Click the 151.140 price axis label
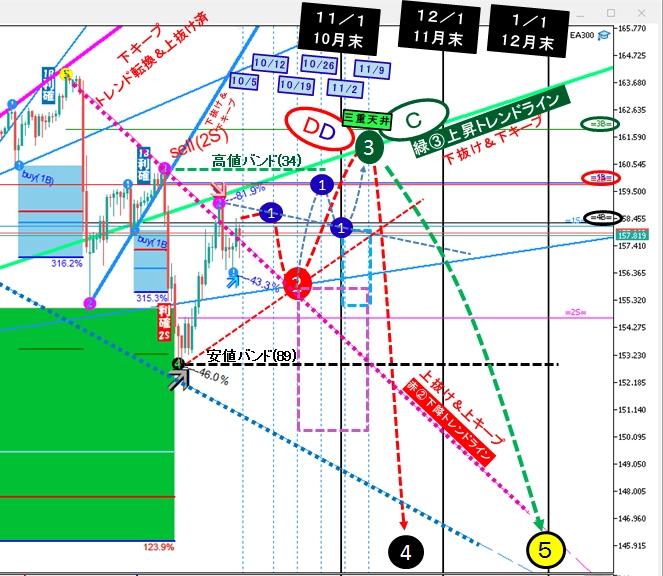This screenshot has width=663, height=576. point(632,410)
